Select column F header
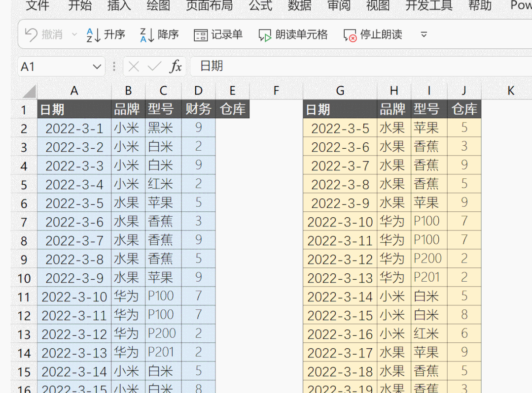The height and width of the screenshot is (393, 532). pyautogui.click(x=276, y=91)
